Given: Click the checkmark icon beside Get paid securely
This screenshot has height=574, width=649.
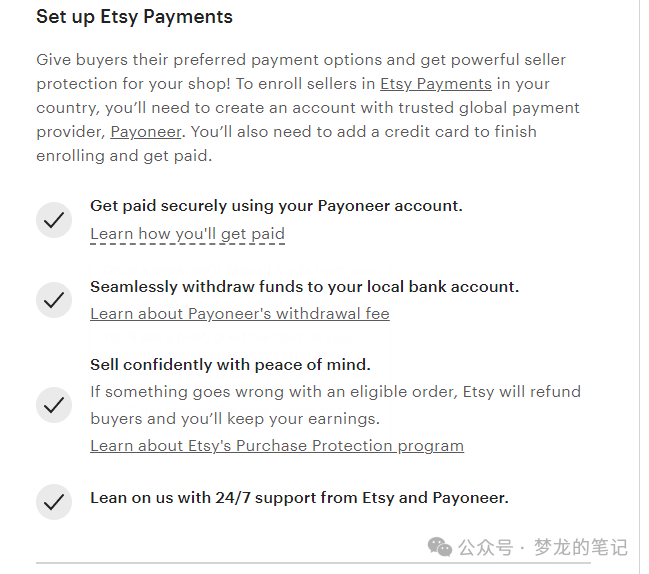Looking at the screenshot, I should pyautogui.click(x=54, y=220).
